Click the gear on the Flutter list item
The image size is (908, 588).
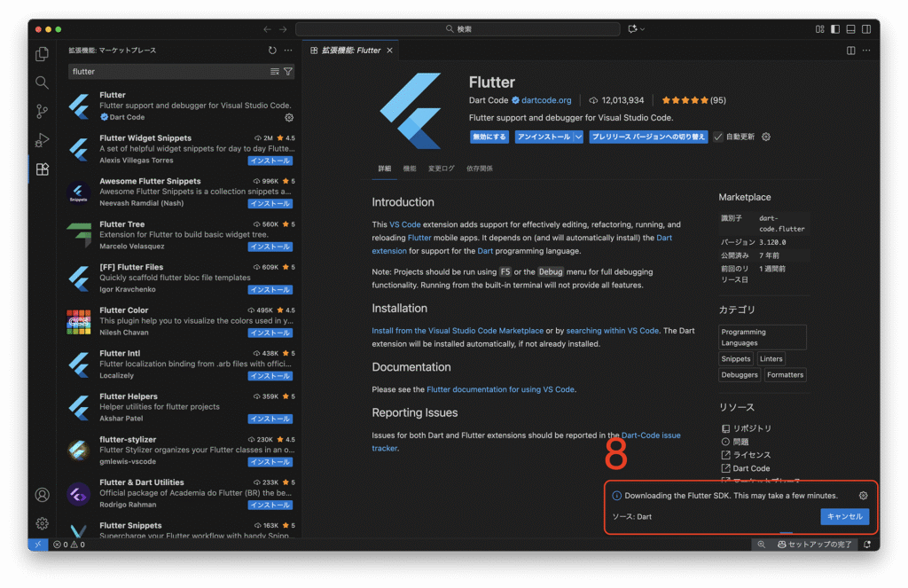click(289, 117)
